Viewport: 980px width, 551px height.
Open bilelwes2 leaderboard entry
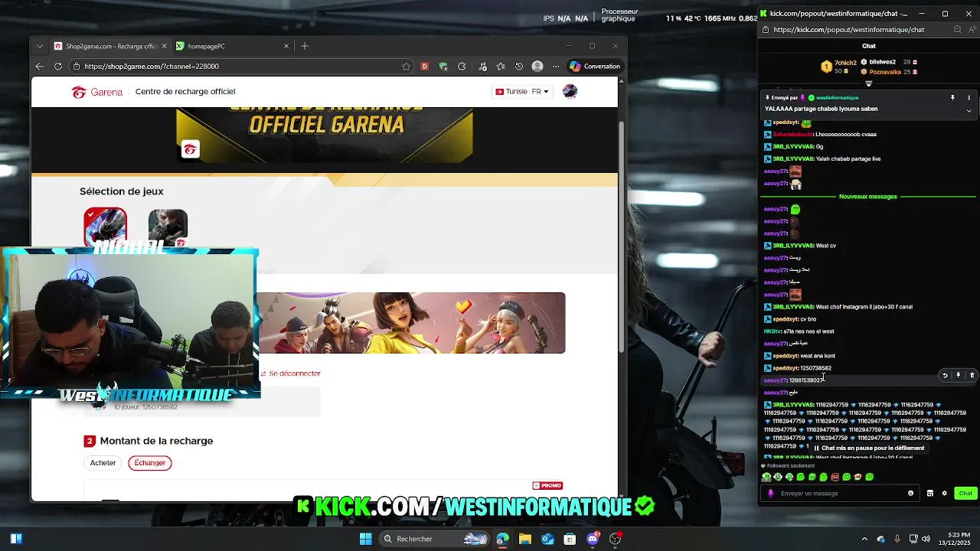(888, 62)
